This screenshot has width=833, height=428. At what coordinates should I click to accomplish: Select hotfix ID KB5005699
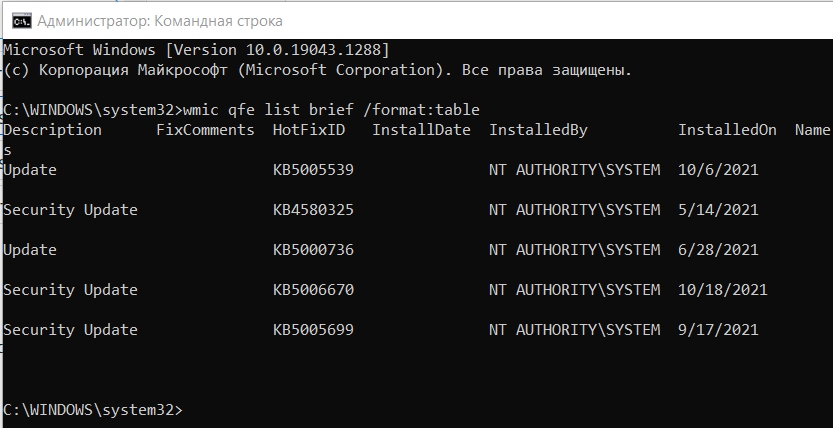313,330
